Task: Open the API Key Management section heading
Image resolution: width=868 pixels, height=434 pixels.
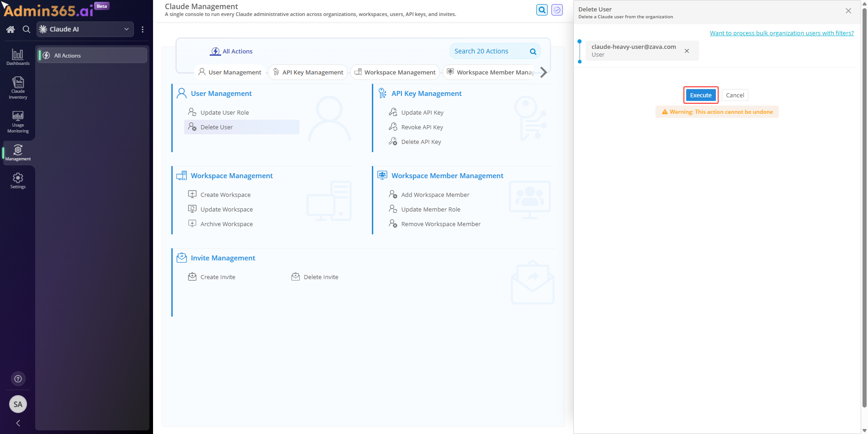Action: [x=426, y=93]
